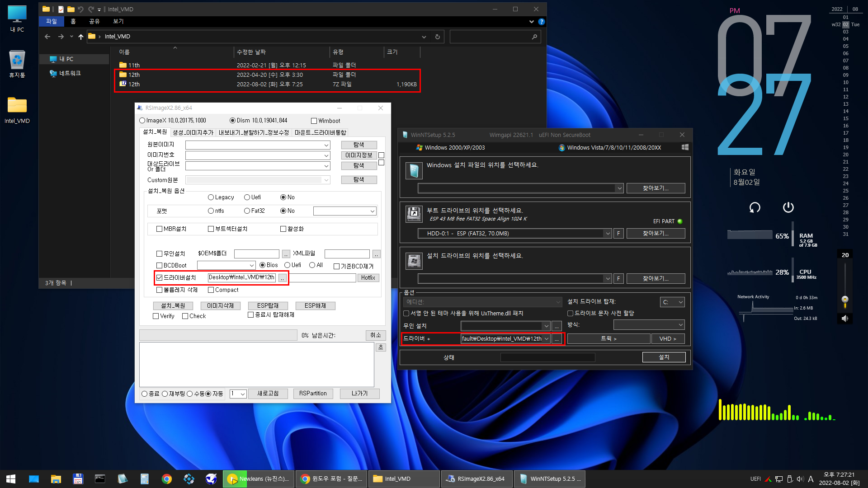Click the Hotfix button
The width and height of the screenshot is (868, 488).
pyautogui.click(x=368, y=278)
